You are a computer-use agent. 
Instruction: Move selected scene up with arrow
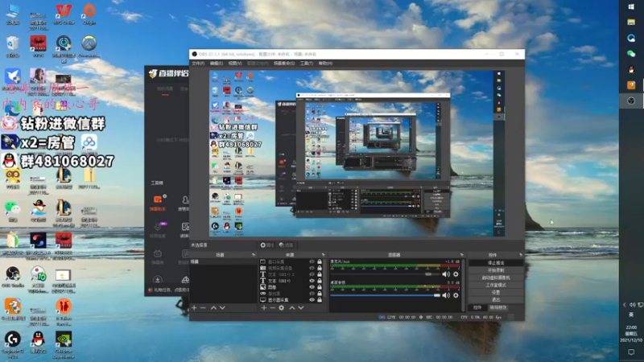(213, 308)
